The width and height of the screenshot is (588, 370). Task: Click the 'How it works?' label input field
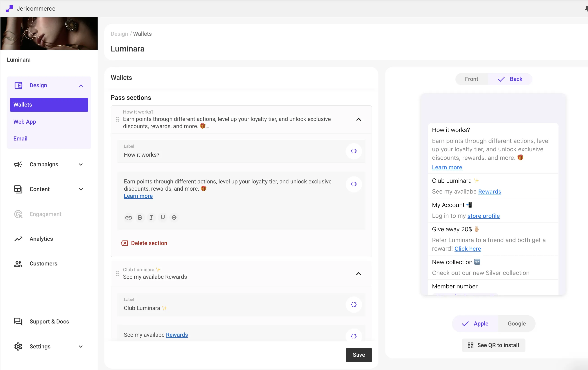(230, 155)
